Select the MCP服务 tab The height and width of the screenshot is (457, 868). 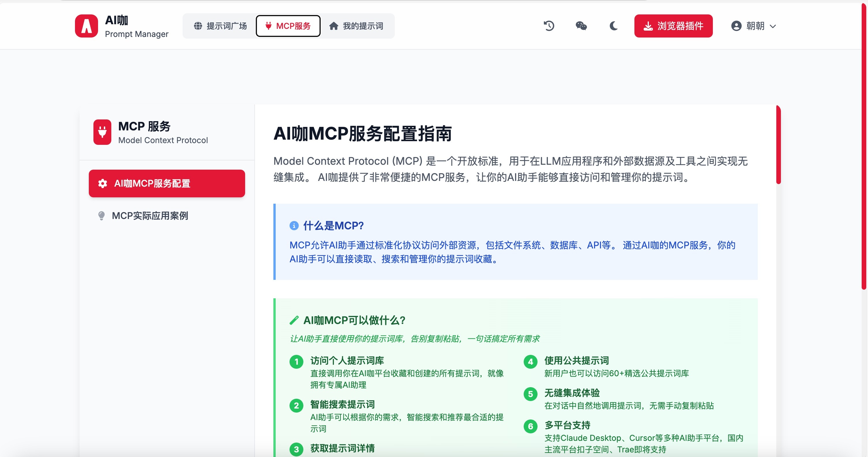point(288,26)
